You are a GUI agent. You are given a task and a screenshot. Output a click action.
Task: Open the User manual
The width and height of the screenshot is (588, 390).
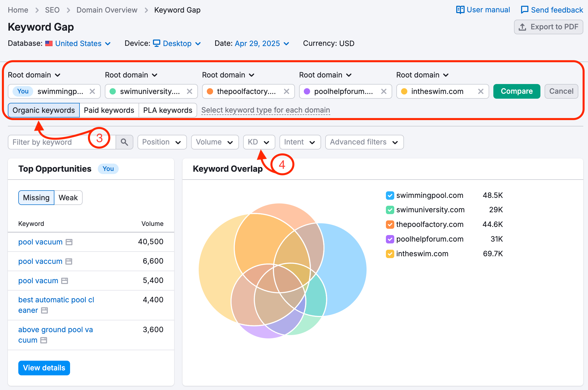click(488, 10)
